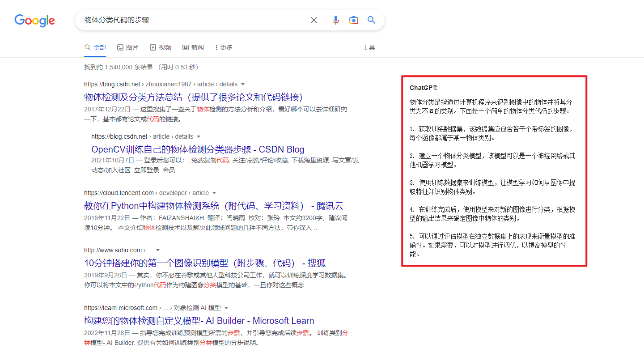This screenshot has width=644, height=361.
Task: Expand dropdown arrow beside learn.microsoft.com URL
Action: click(x=226, y=308)
